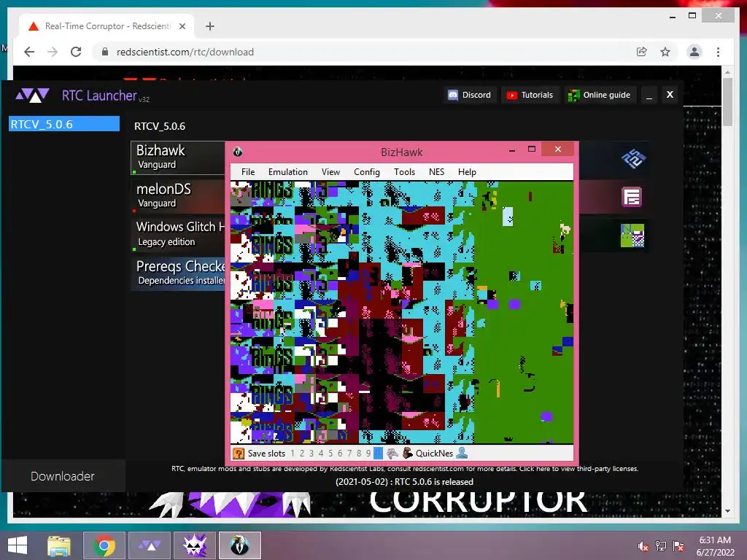Image resolution: width=747 pixels, height=560 pixels.
Task: Click the muted volume tray icon
Action: point(643,546)
